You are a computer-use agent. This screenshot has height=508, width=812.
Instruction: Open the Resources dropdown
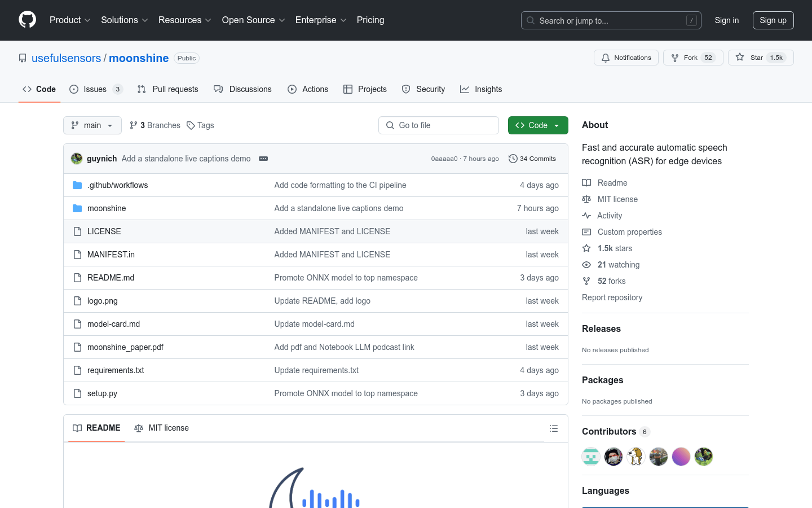[x=185, y=20]
